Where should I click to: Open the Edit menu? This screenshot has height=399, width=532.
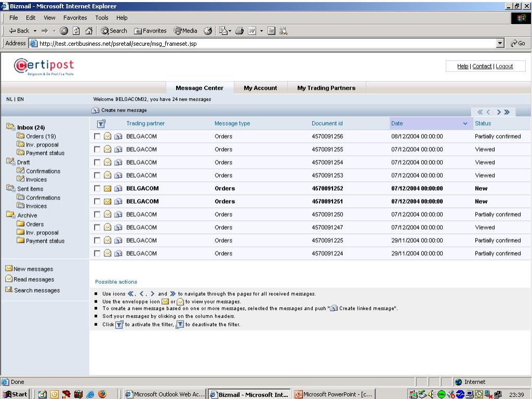pos(31,18)
